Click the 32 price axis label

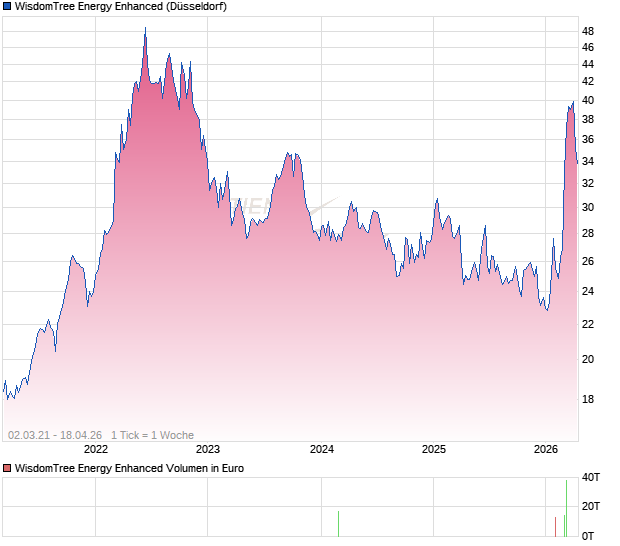[588, 183]
